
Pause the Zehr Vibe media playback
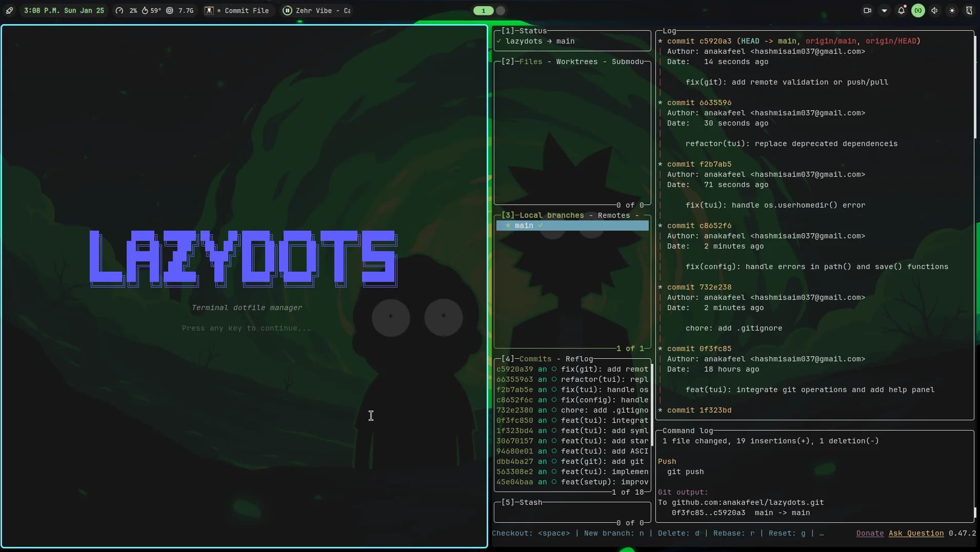click(287, 10)
